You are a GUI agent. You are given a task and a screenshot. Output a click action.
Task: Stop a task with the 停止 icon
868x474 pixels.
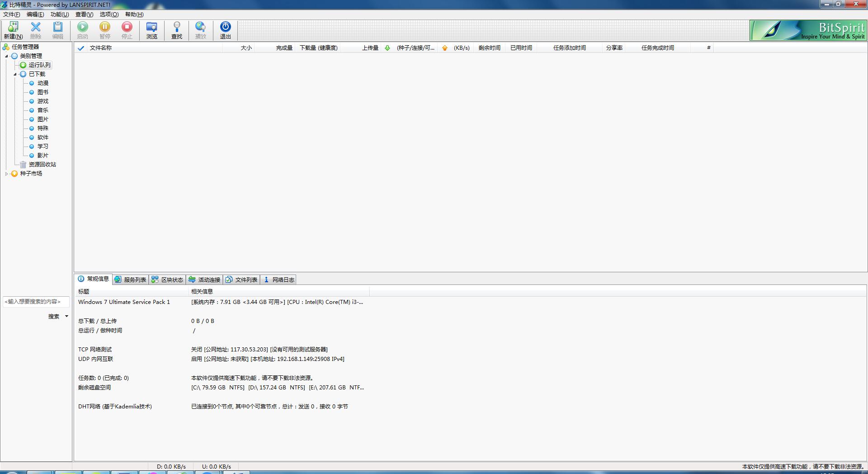(x=127, y=30)
